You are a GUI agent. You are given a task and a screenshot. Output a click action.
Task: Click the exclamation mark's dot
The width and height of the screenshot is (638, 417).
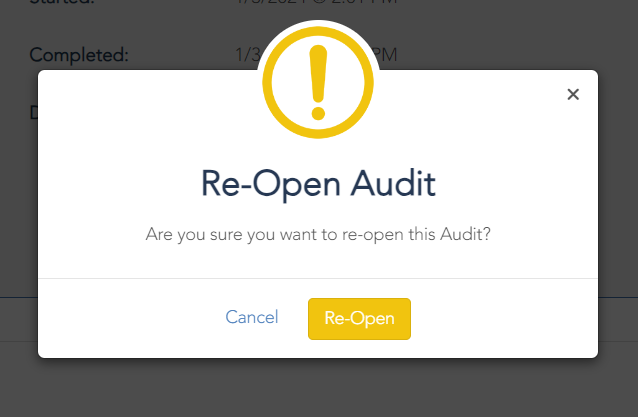coord(318,113)
